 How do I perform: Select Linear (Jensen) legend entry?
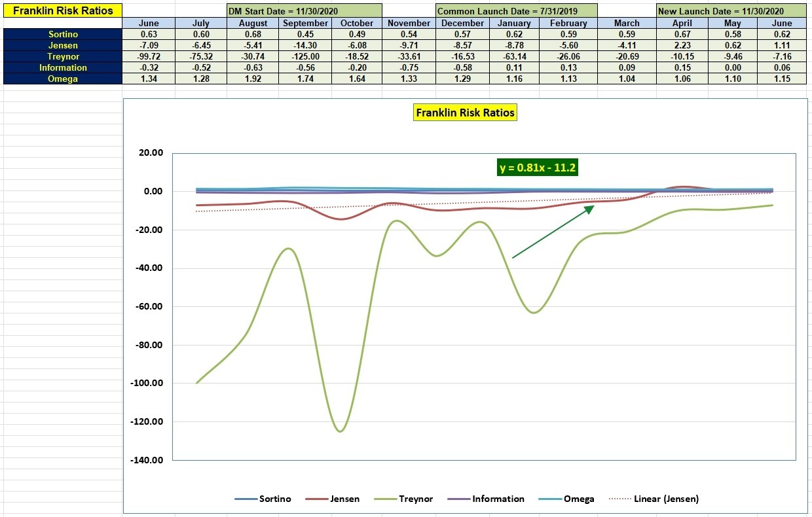(654, 499)
